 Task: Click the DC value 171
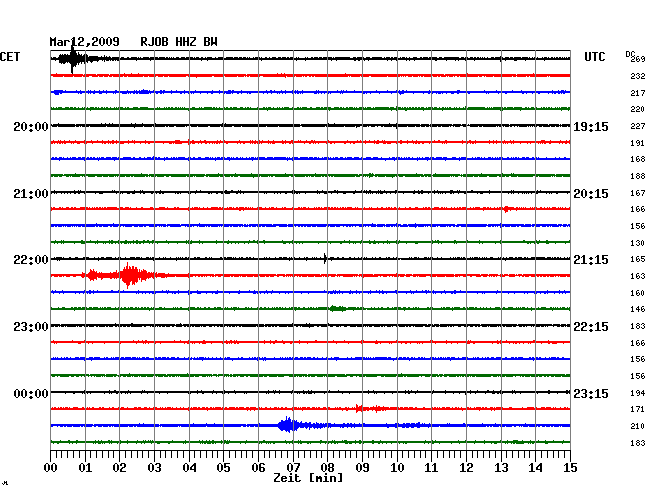(x=638, y=409)
